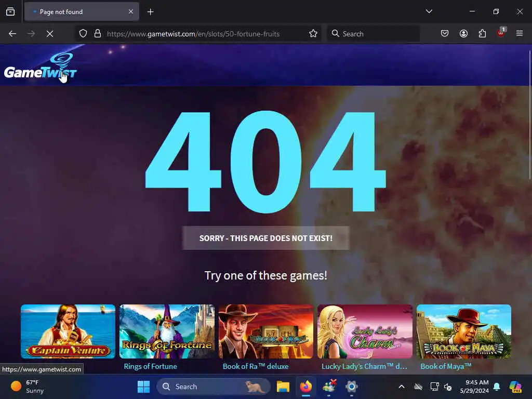The image size is (532, 399).
Task: Select the Page not found tab
Action: 82,12
